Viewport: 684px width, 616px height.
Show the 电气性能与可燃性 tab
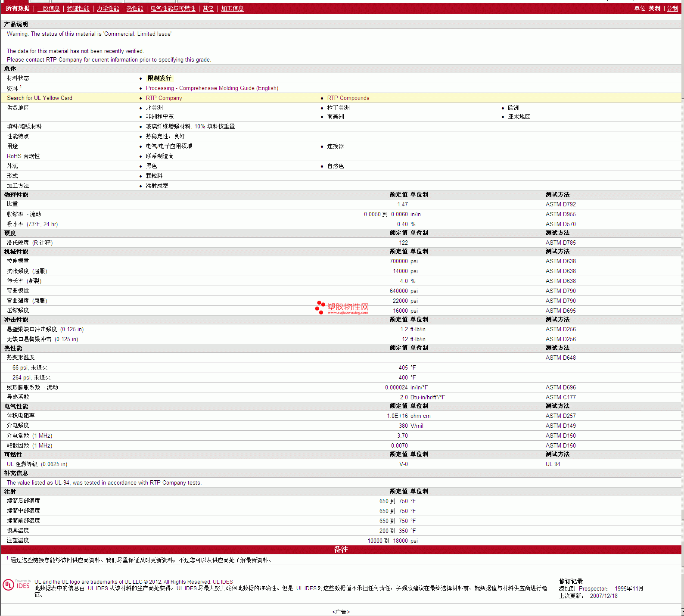tap(173, 9)
